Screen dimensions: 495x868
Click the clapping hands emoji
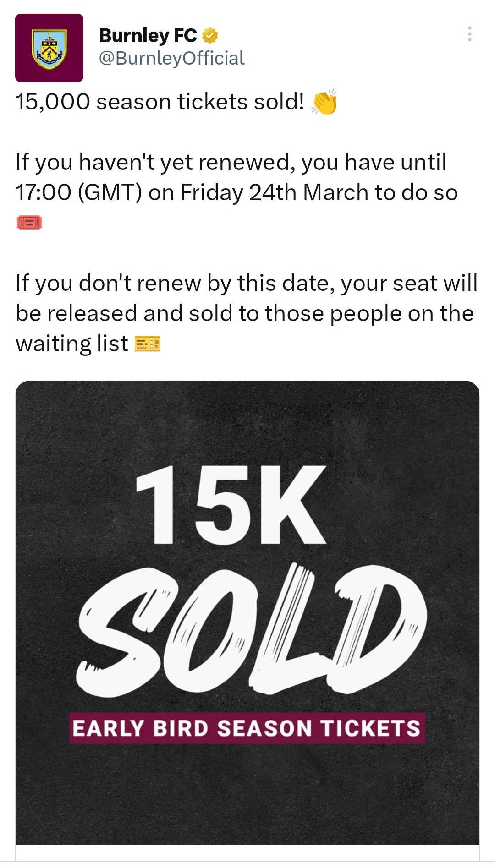324,102
